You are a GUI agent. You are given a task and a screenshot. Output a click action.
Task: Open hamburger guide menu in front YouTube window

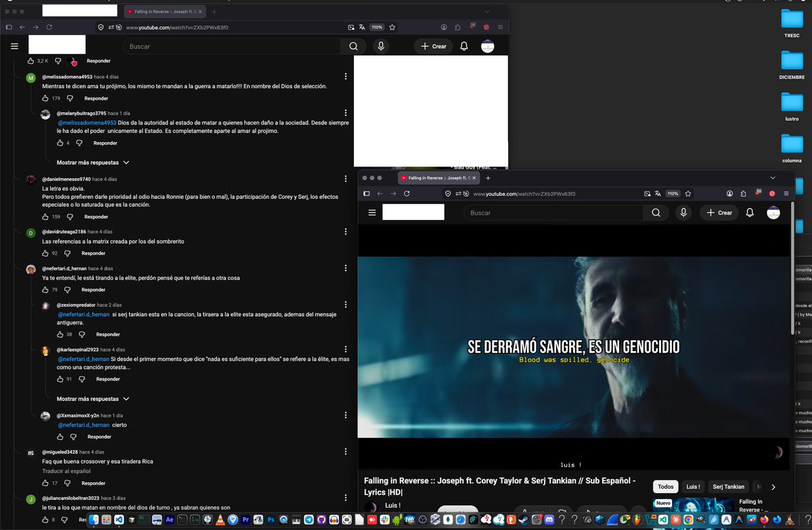371,213
